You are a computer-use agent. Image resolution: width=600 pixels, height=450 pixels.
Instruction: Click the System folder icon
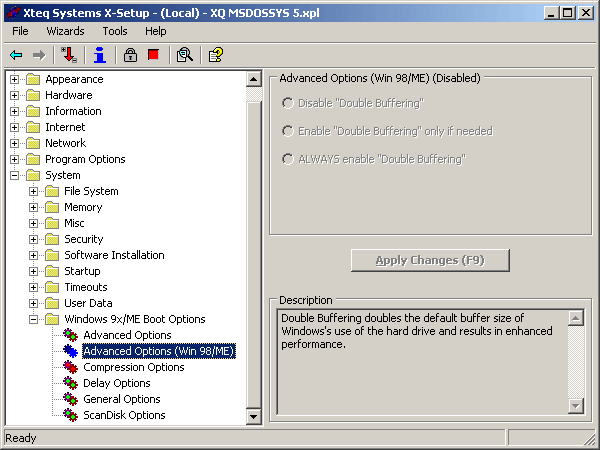point(33,176)
